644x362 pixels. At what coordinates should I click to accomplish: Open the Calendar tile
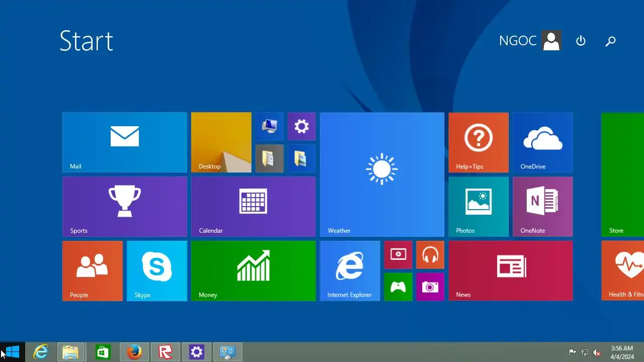pos(253,207)
